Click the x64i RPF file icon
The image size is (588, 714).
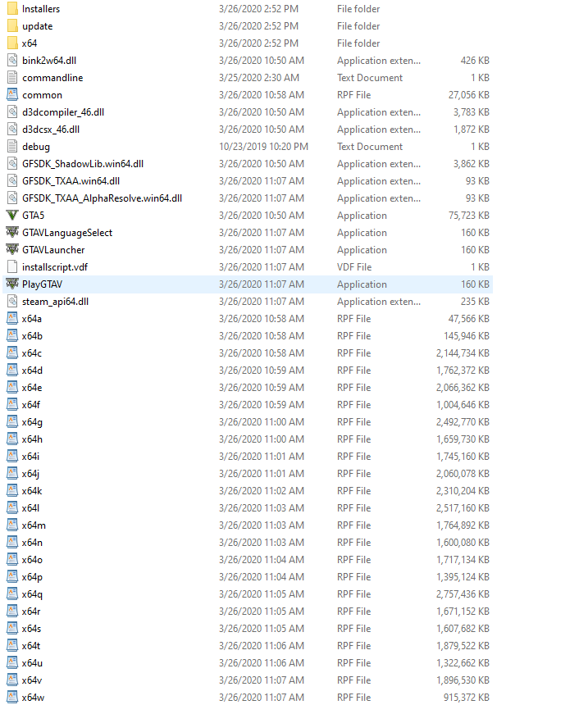click(13, 457)
